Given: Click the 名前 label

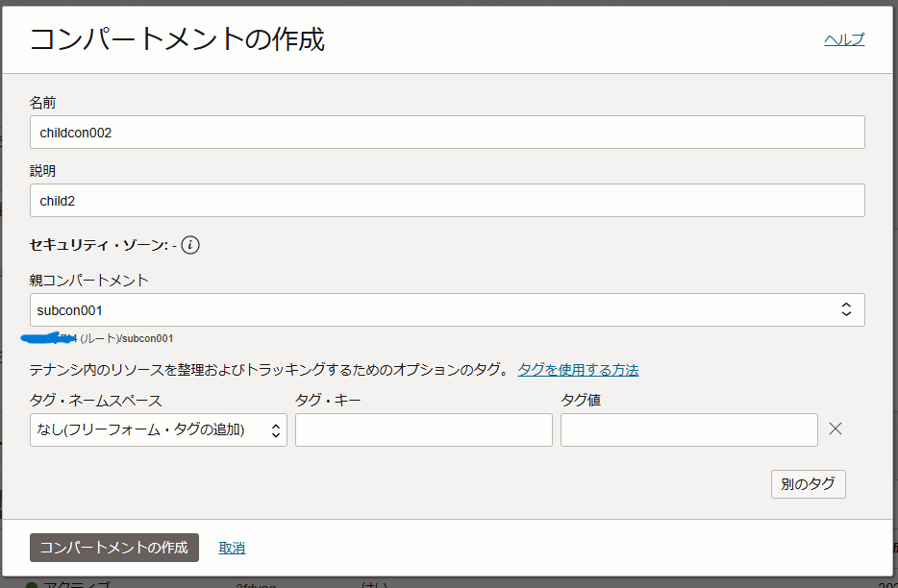Looking at the screenshot, I should click(43, 103).
